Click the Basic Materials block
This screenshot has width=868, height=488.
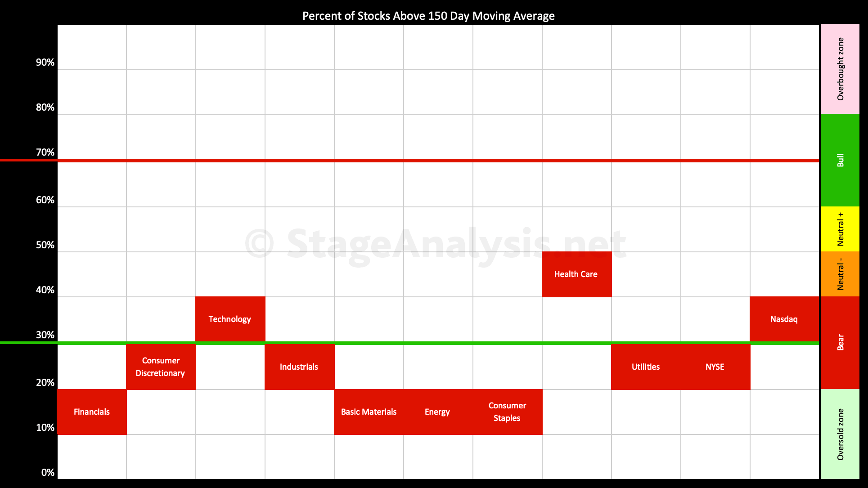(x=369, y=412)
